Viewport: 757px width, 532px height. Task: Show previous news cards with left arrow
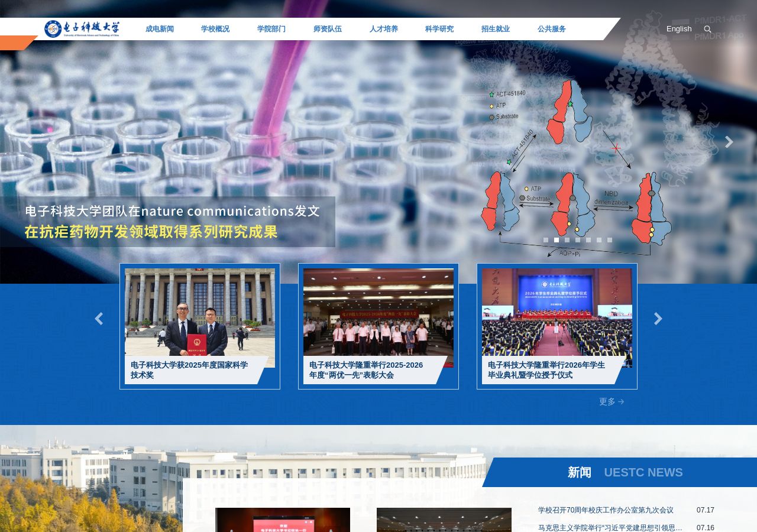99,319
